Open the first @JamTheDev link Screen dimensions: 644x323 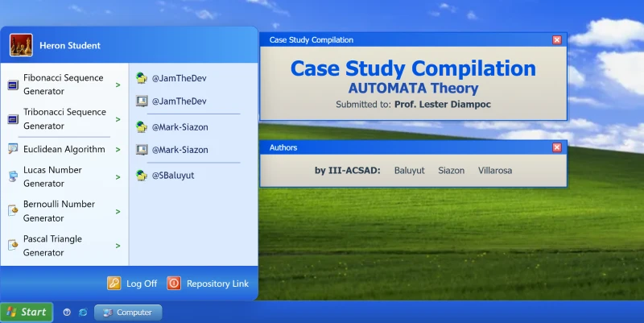pyautogui.click(x=179, y=78)
